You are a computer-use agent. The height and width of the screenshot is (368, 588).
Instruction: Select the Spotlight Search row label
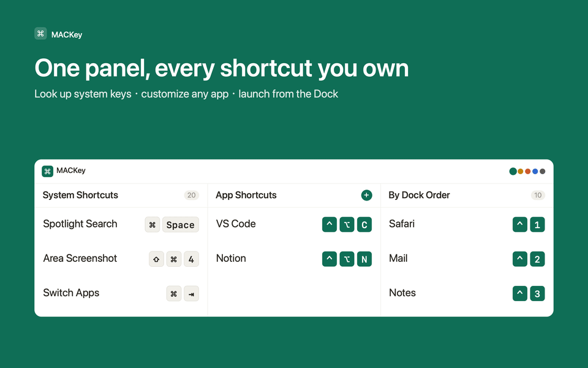click(80, 224)
